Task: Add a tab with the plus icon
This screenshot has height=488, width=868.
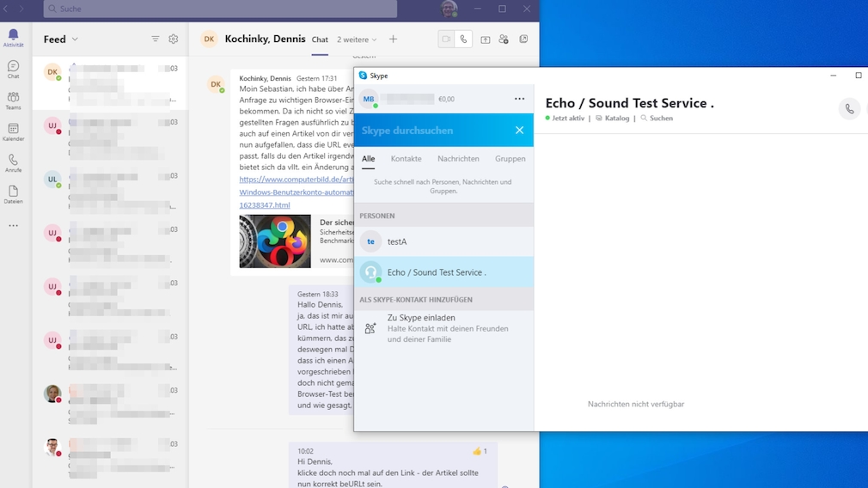Action: click(393, 40)
